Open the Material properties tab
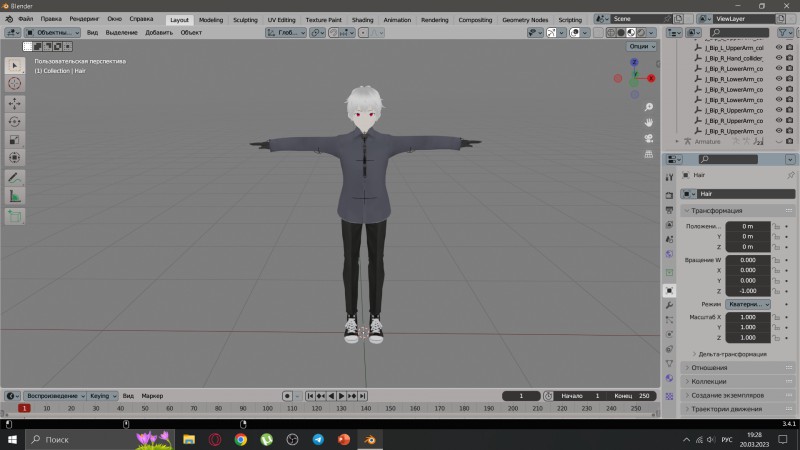 pos(669,378)
